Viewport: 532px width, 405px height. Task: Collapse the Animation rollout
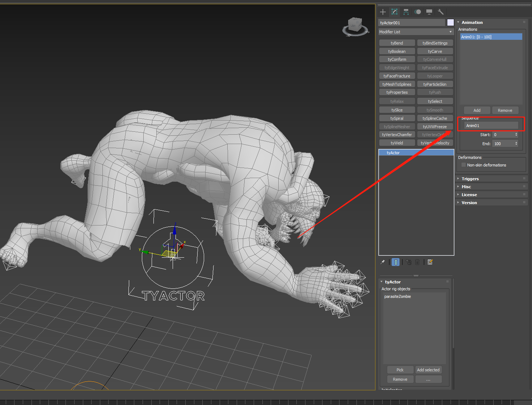point(472,22)
